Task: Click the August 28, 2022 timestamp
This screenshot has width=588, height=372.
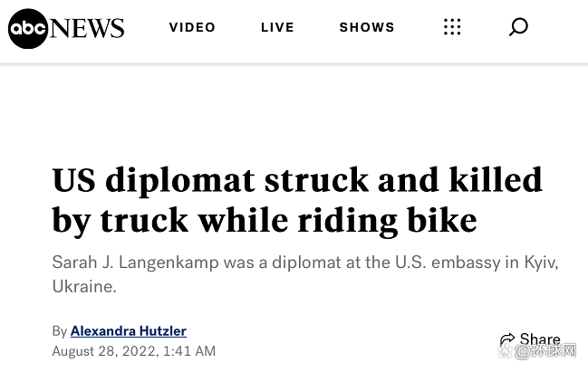Action: click(103, 350)
